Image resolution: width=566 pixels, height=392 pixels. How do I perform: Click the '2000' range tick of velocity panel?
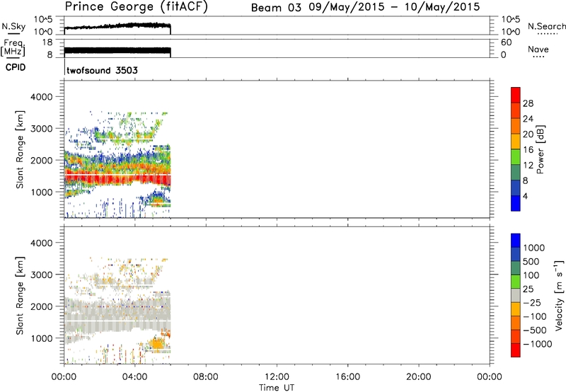[x=41, y=306]
